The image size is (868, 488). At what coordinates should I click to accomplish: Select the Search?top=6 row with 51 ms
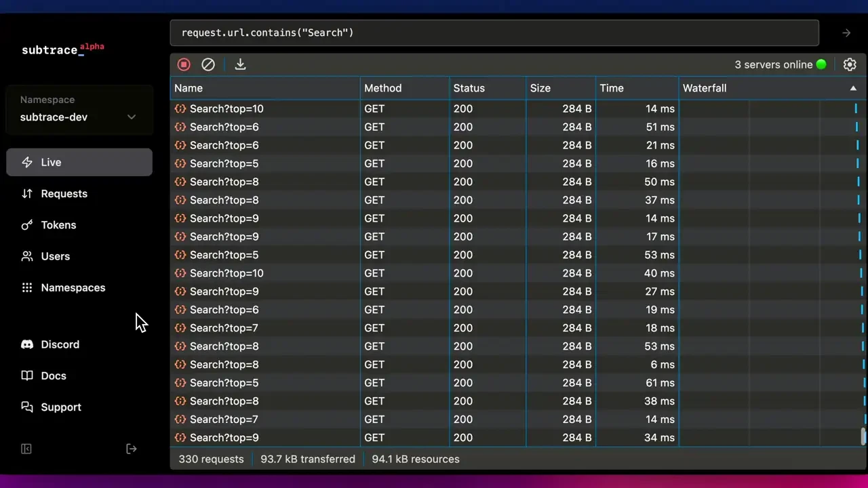pyautogui.click(x=518, y=127)
